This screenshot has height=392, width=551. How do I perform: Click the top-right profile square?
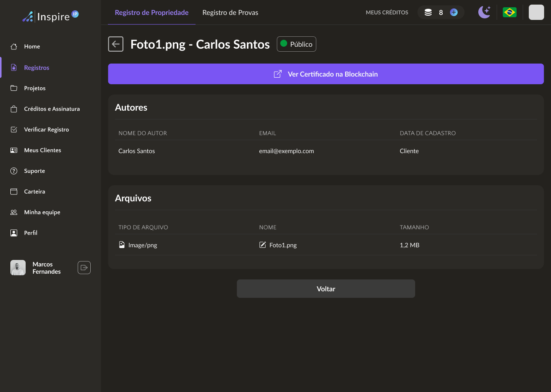pyautogui.click(x=536, y=12)
